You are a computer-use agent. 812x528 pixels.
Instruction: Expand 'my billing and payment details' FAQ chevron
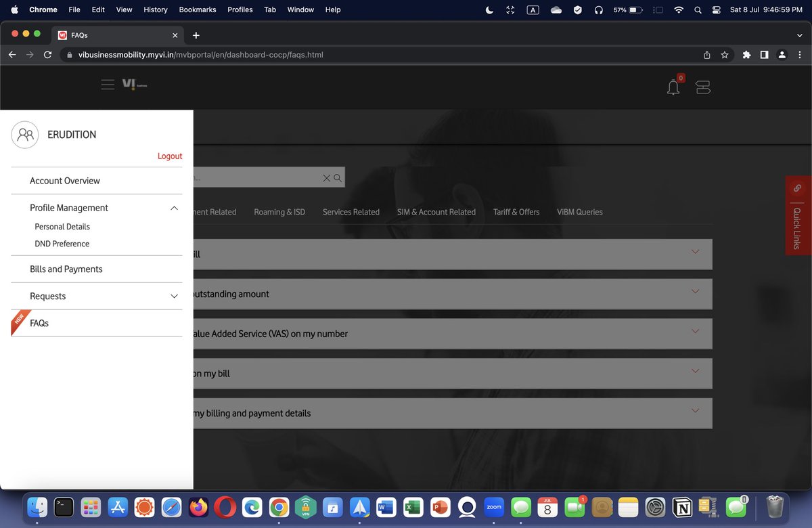click(695, 411)
